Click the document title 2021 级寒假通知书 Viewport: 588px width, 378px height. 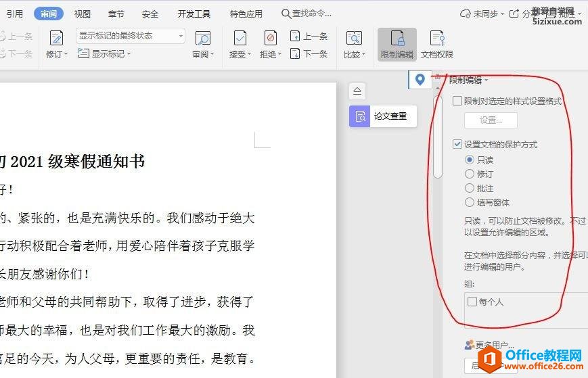click(x=77, y=162)
